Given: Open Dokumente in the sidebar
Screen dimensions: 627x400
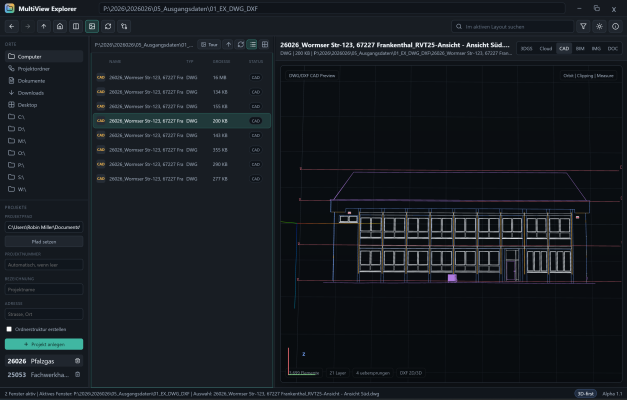Looking at the screenshot, I should pos(44,80).
